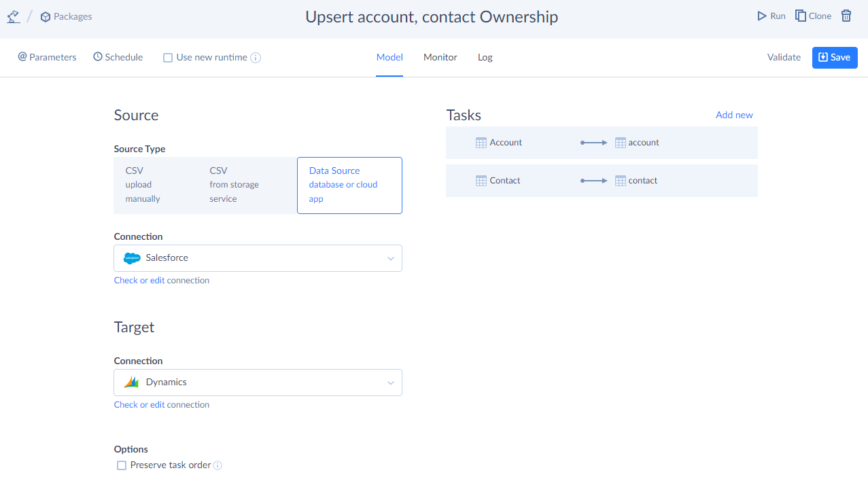Check the Preserve task order option

pos(122,465)
